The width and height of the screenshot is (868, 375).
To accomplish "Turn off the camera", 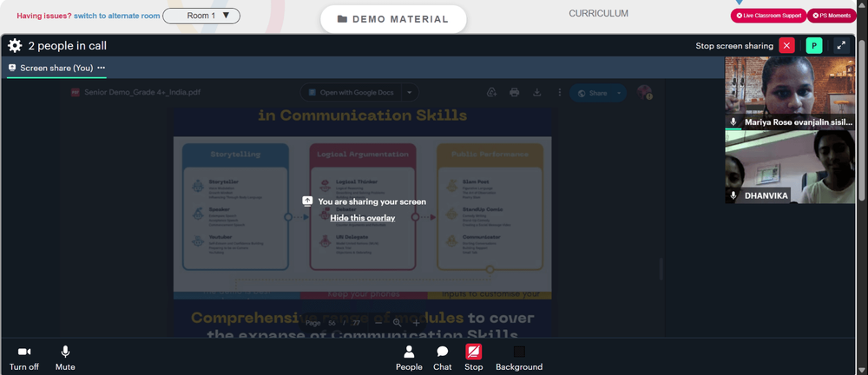I will point(23,358).
